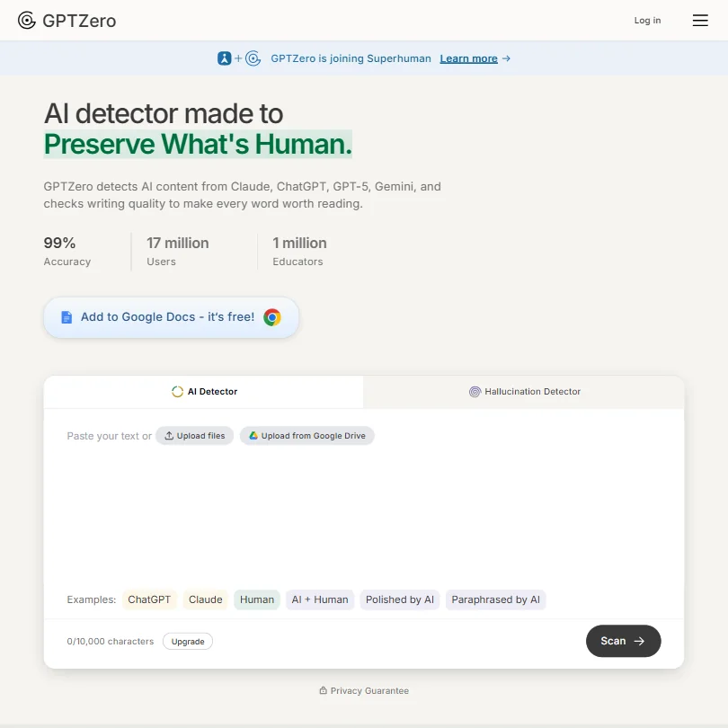Click the lock icon beside Privacy Guarantee
Image resolution: width=728 pixels, height=728 pixels.
tap(324, 691)
